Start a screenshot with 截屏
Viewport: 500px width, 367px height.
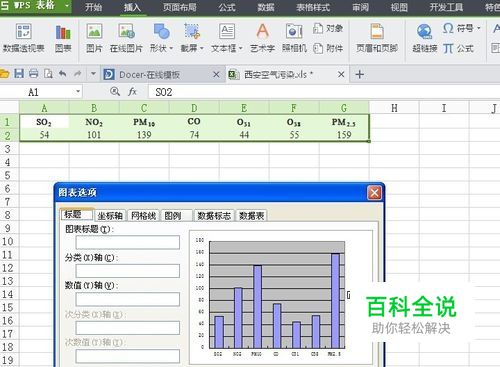point(192,38)
